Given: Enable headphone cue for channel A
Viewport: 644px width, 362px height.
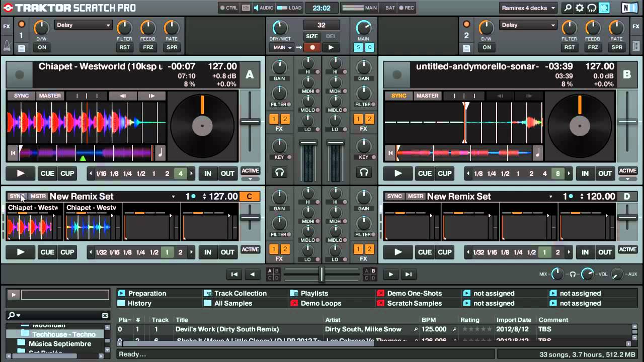Looking at the screenshot, I should [279, 172].
